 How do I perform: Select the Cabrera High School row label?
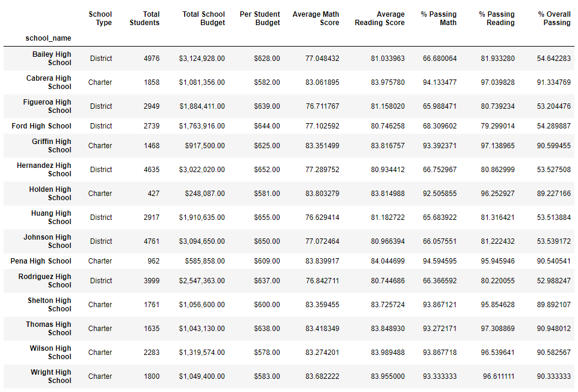click(x=48, y=82)
